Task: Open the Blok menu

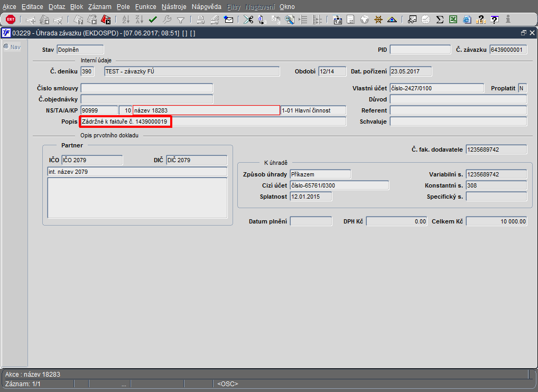Action: (77, 7)
